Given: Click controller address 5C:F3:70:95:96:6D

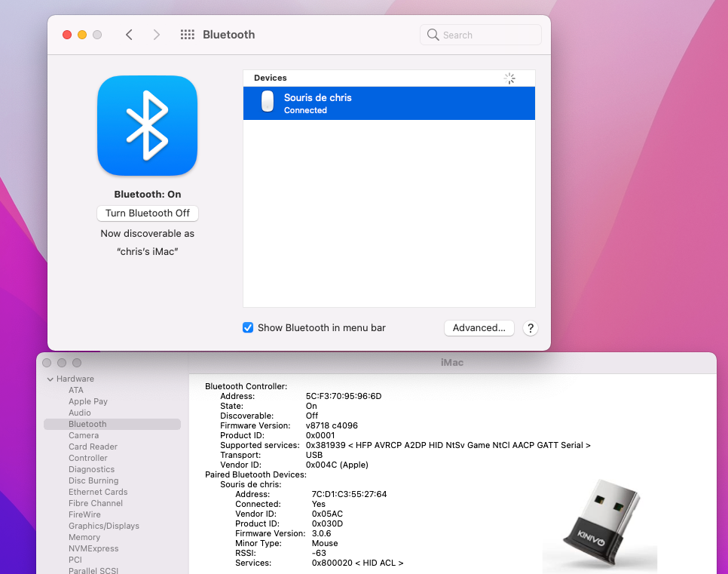Looking at the screenshot, I should point(344,397).
